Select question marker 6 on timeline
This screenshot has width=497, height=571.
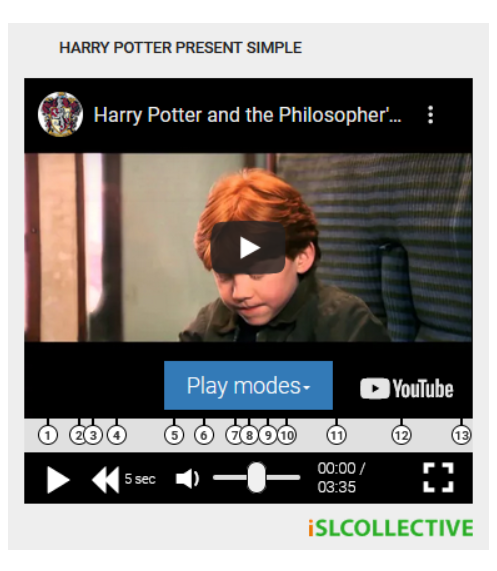[x=204, y=435]
